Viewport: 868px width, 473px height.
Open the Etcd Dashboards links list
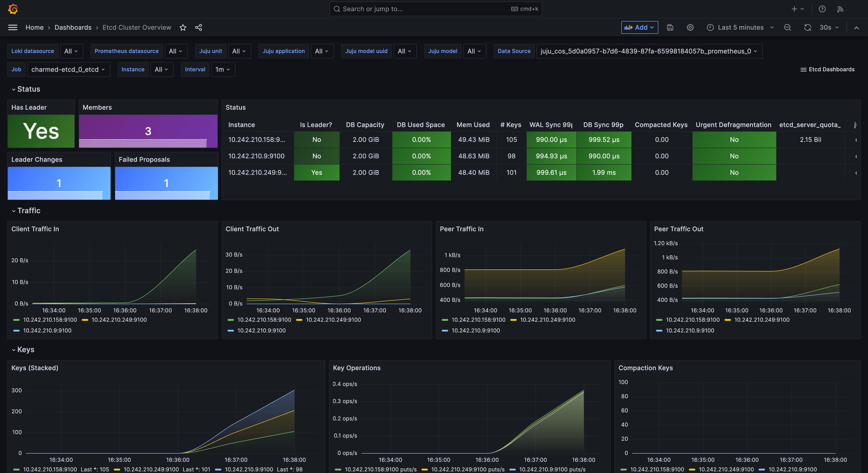(x=828, y=69)
